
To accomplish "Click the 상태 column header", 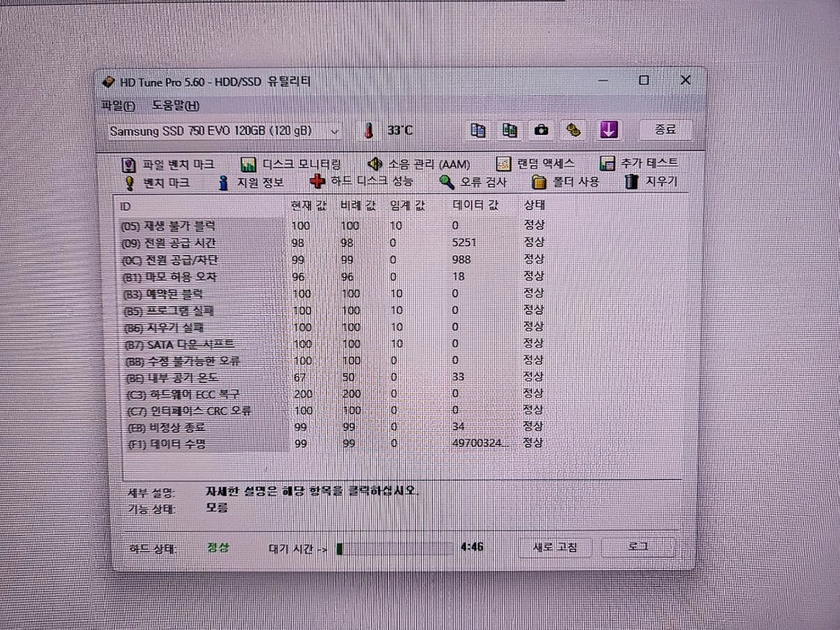I will [x=534, y=205].
